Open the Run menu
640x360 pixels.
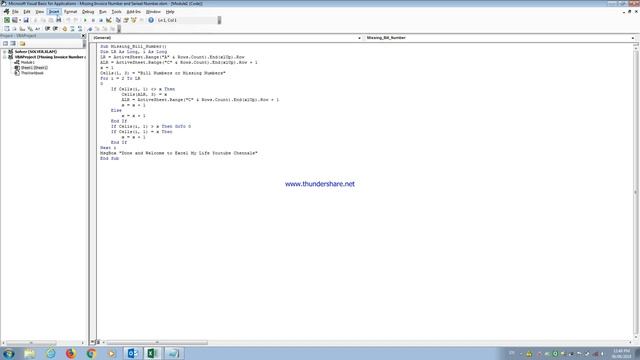tap(103, 12)
